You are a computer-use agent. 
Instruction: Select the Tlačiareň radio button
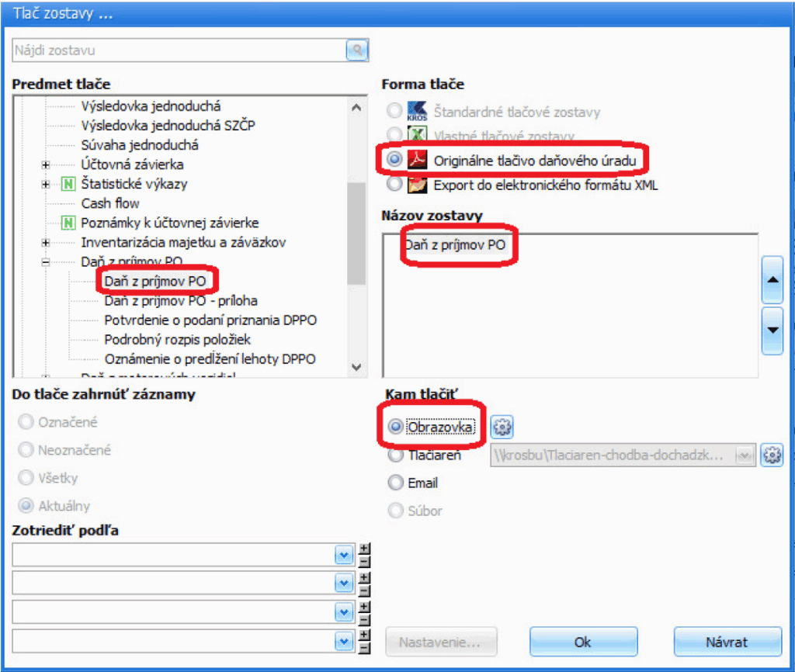tap(396, 456)
